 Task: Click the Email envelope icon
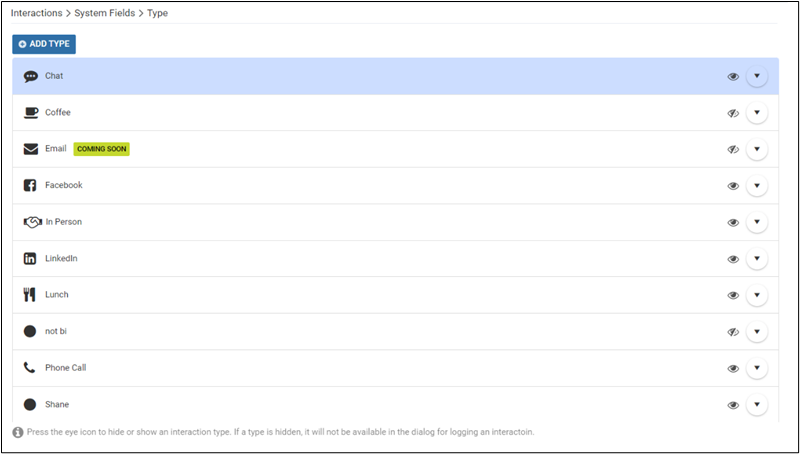click(31, 149)
